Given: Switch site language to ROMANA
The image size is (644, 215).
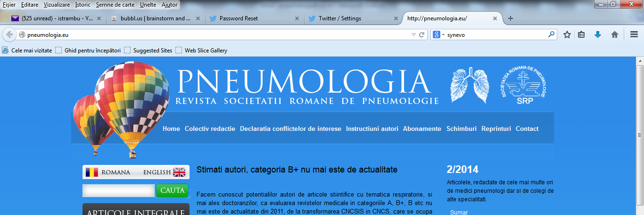Looking at the screenshot, I should coord(116,172).
